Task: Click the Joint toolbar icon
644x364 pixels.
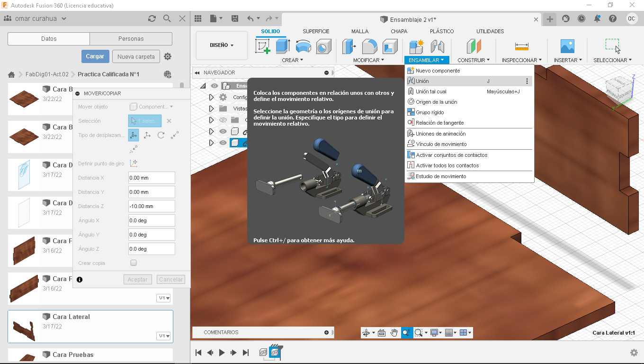Action: pyautogui.click(x=438, y=46)
